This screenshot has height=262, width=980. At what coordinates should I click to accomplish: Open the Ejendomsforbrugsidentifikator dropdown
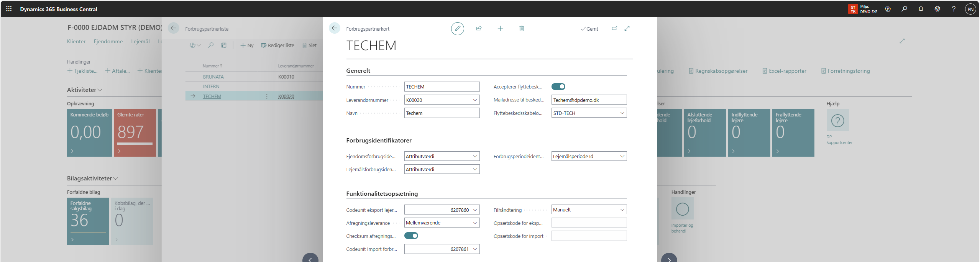(475, 156)
